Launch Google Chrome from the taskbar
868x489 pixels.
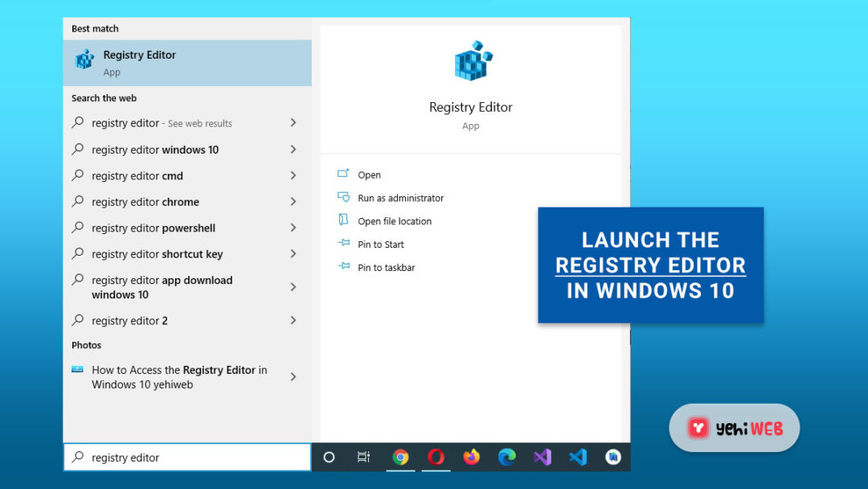tap(400, 457)
